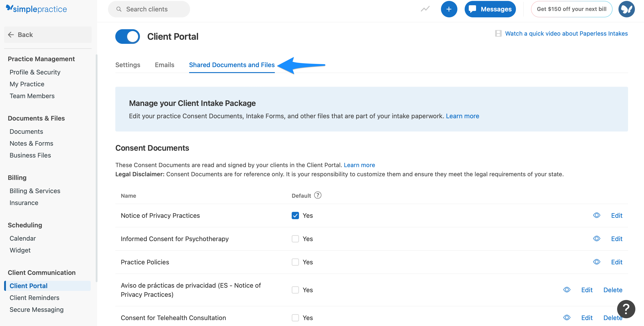The height and width of the screenshot is (326, 644).
Task: Delete the Consent for Telehealth Consultation document
Action: 613,318
